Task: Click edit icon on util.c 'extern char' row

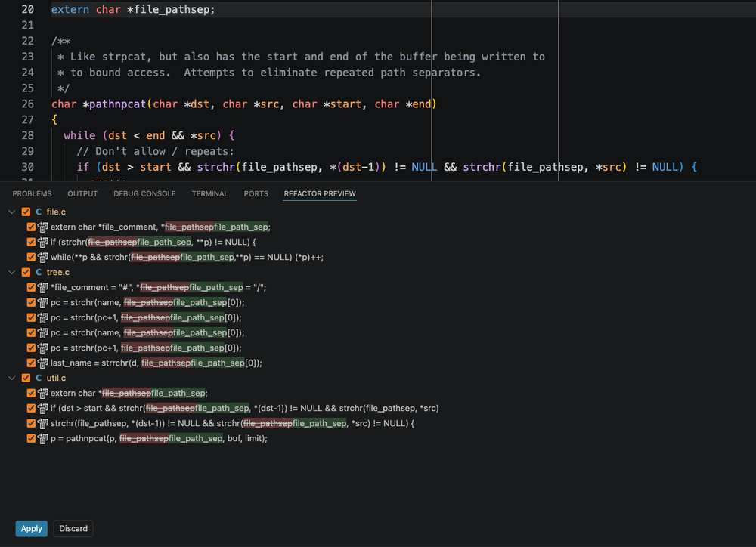Action: coord(43,394)
